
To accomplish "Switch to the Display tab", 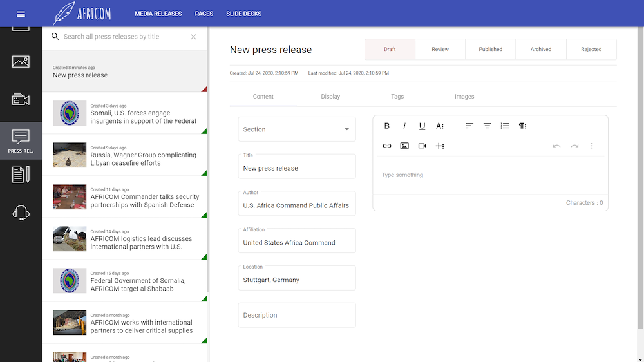I will pyautogui.click(x=330, y=97).
